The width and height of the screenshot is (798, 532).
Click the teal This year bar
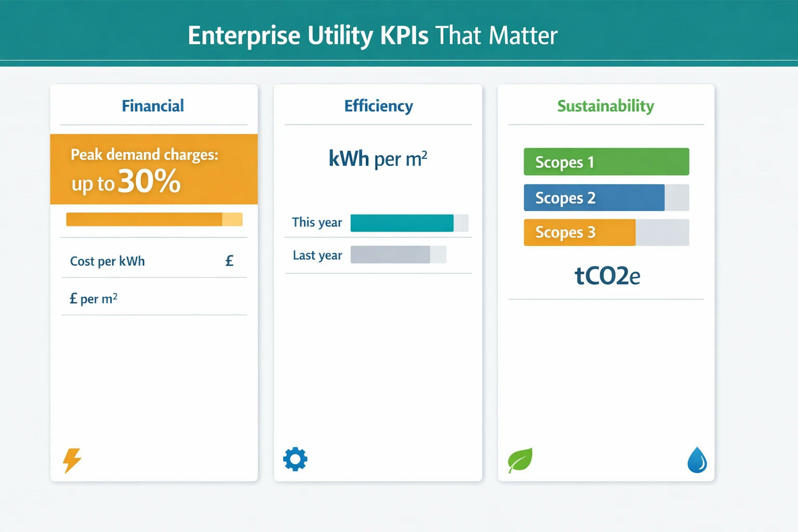pos(402,223)
